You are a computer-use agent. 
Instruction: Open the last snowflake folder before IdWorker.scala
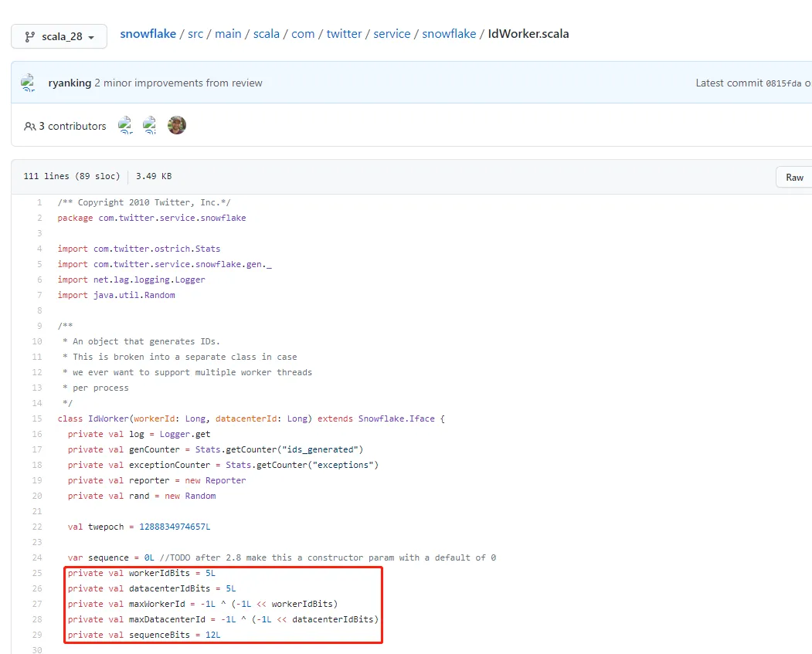click(x=449, y=34)
